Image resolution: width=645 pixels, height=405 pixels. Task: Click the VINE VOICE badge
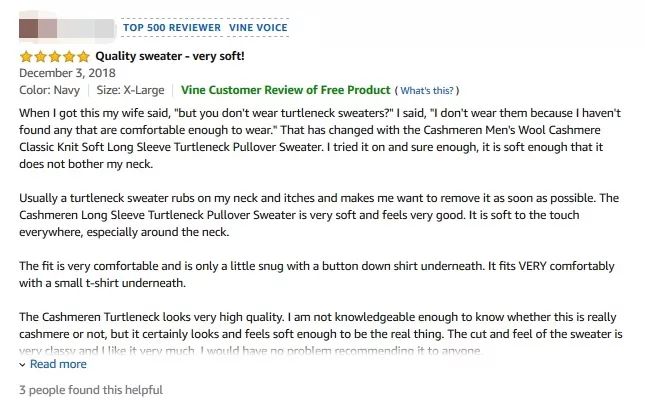point(258,28)
